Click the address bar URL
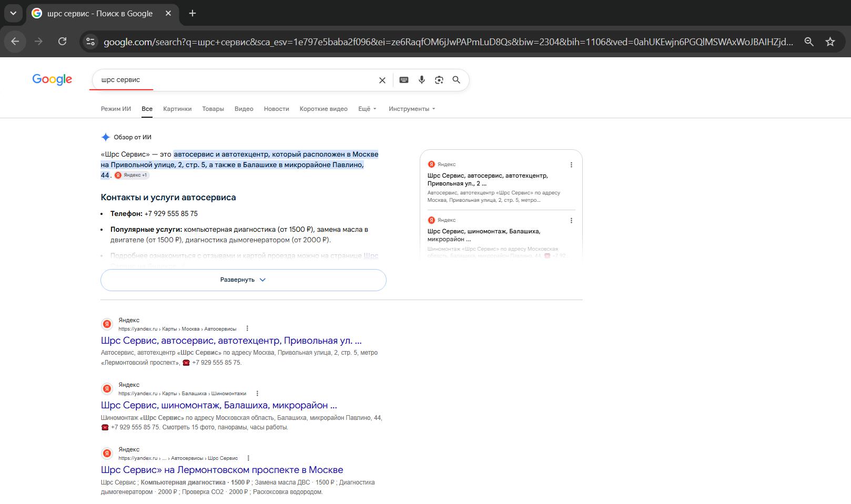Screen dimensions: 851x504 [x=448, y=42]
